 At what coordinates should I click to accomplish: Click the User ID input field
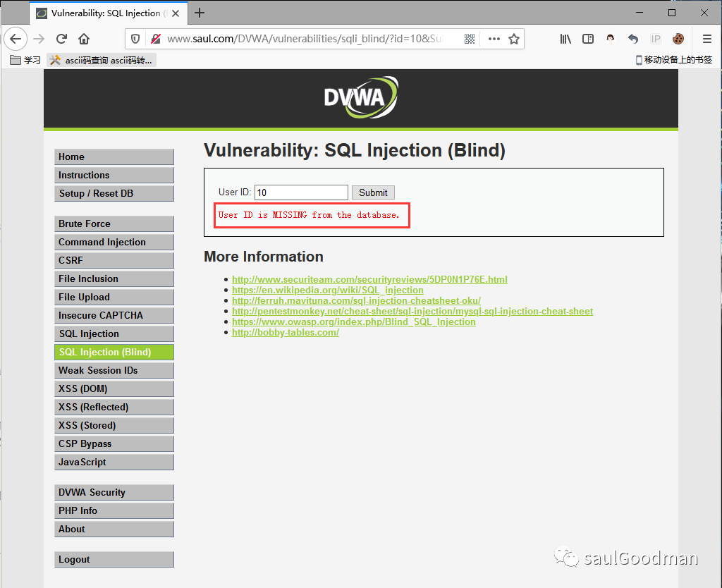click(301, 192)
